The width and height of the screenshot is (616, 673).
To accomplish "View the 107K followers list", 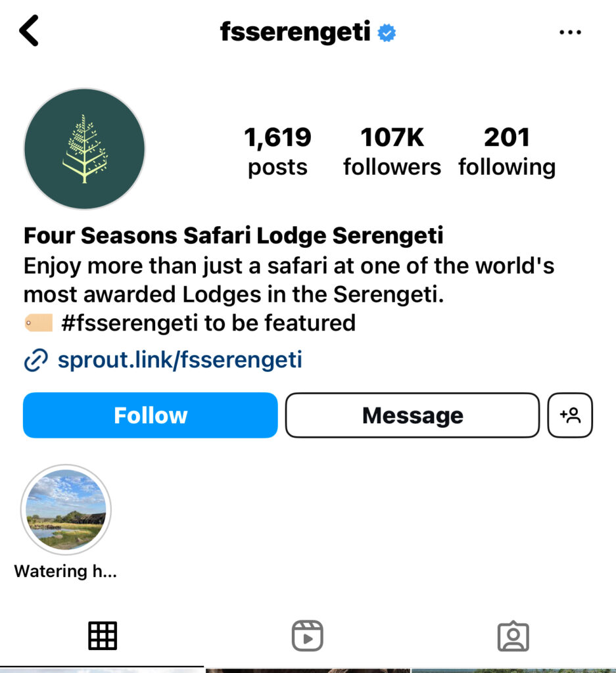I will (x=392, y=151).
